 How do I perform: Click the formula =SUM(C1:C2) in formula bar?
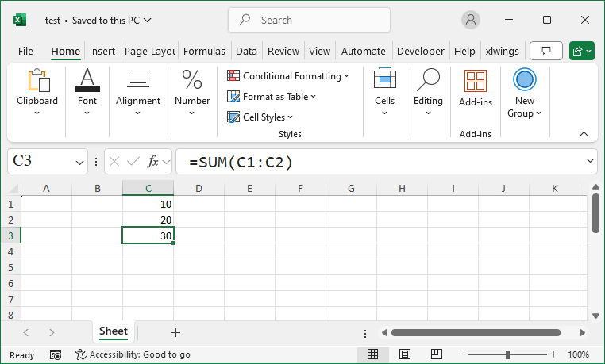coord(241,162)
